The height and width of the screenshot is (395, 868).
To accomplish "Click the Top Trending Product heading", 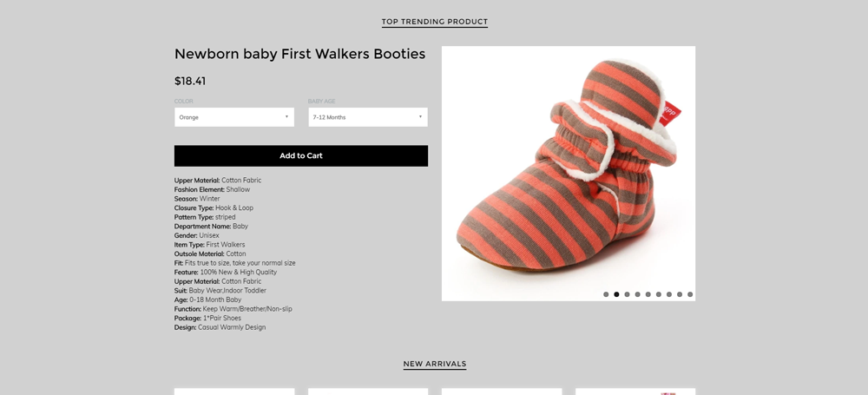I will 435,22.
